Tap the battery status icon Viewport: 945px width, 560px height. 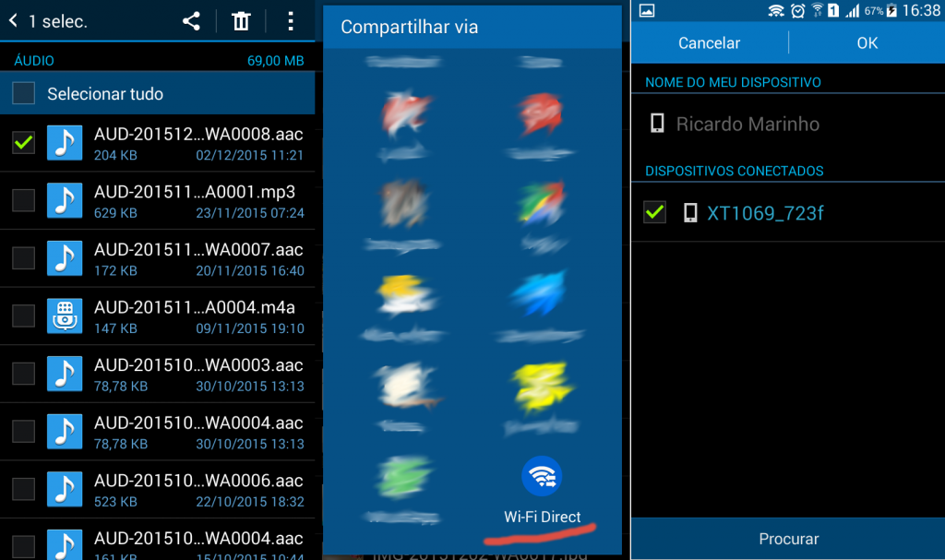click(x=891, y=10)
